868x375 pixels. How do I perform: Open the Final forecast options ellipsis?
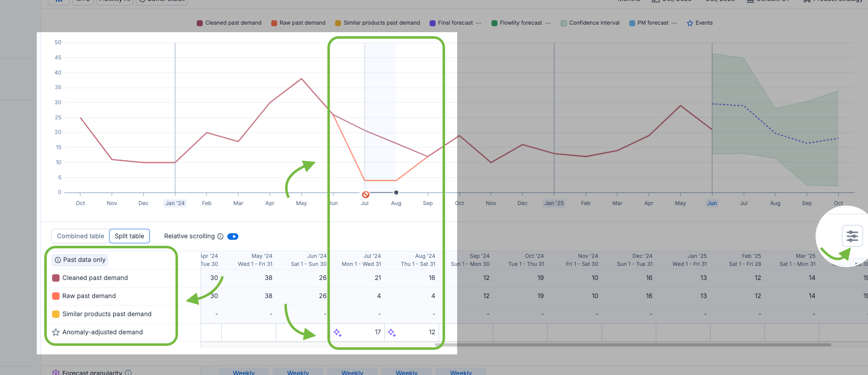(x=478, y=23)
